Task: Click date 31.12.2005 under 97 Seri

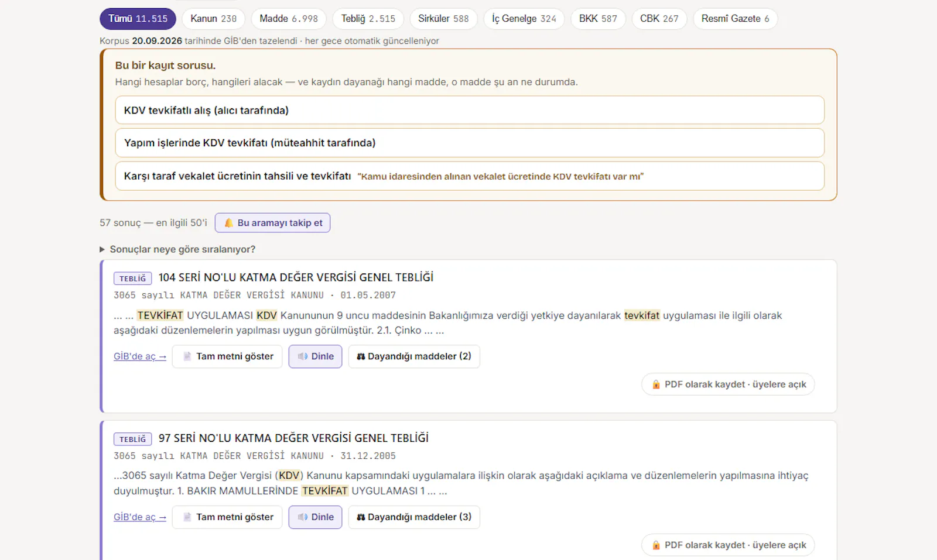Action: 368,456
